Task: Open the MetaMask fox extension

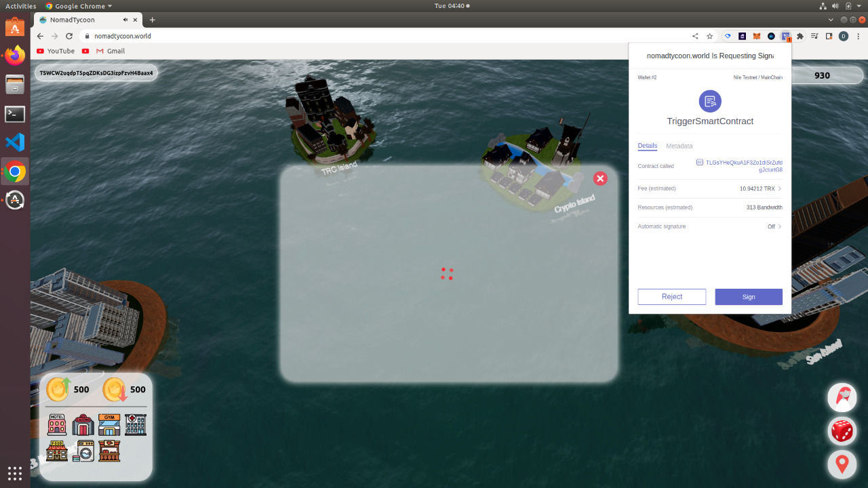Action: click(x=757, y=36)
